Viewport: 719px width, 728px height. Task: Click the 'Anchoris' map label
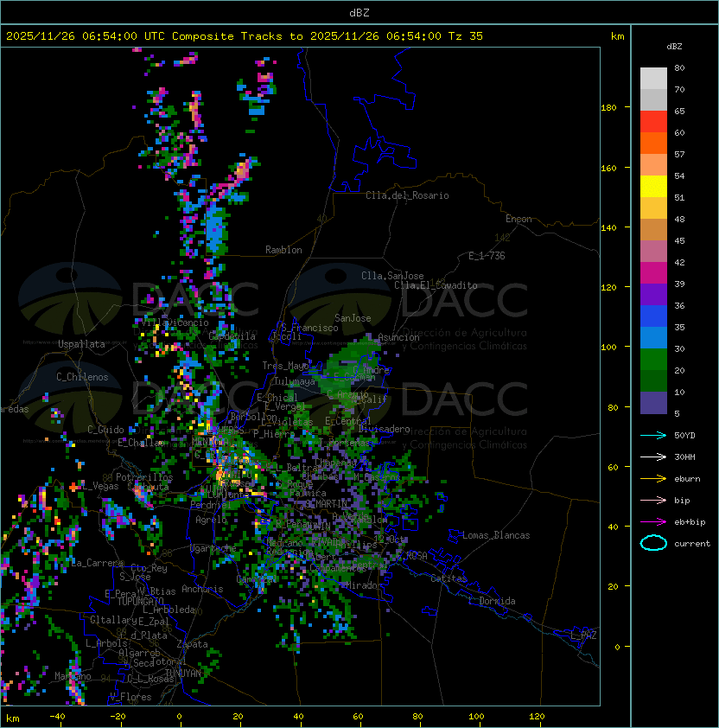click(x=202, y=589)
